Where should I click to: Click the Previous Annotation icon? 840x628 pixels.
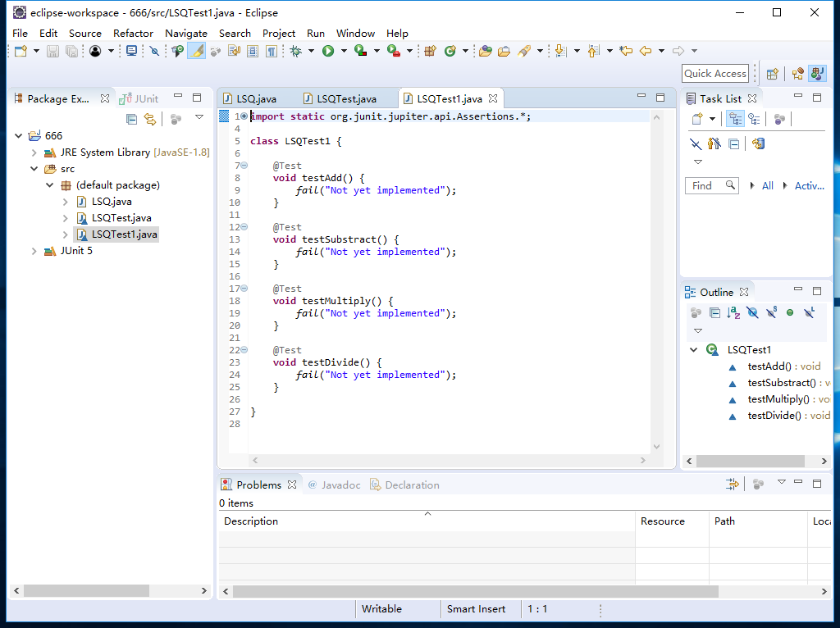click(593, 51)
